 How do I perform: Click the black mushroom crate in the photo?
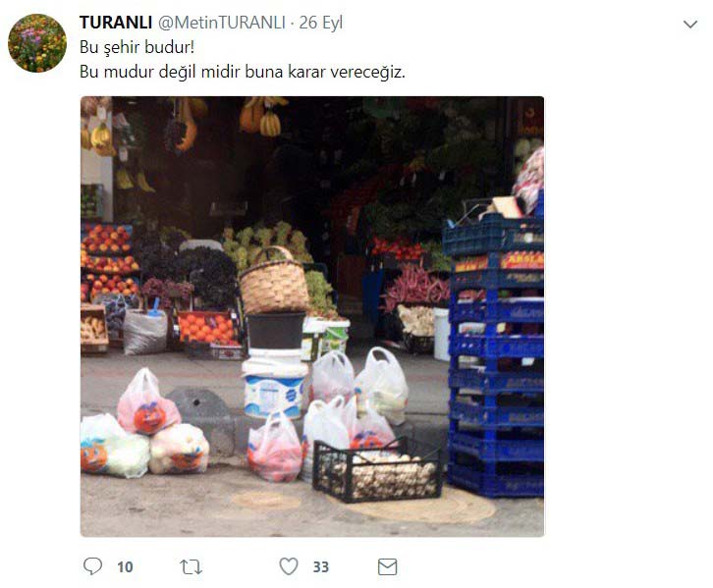pos(377,471)
